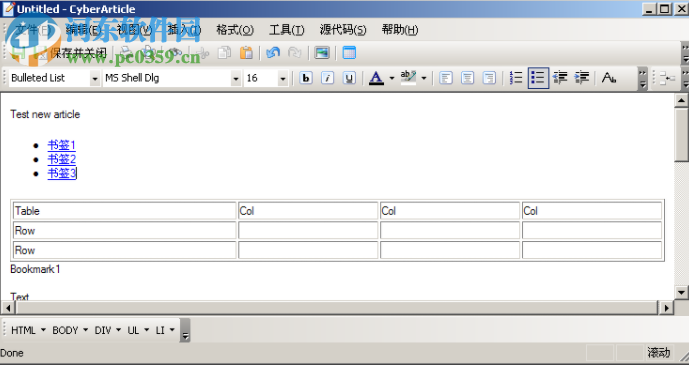
Task: Click the 'Test new article' text
Action: tap(45, 114)
